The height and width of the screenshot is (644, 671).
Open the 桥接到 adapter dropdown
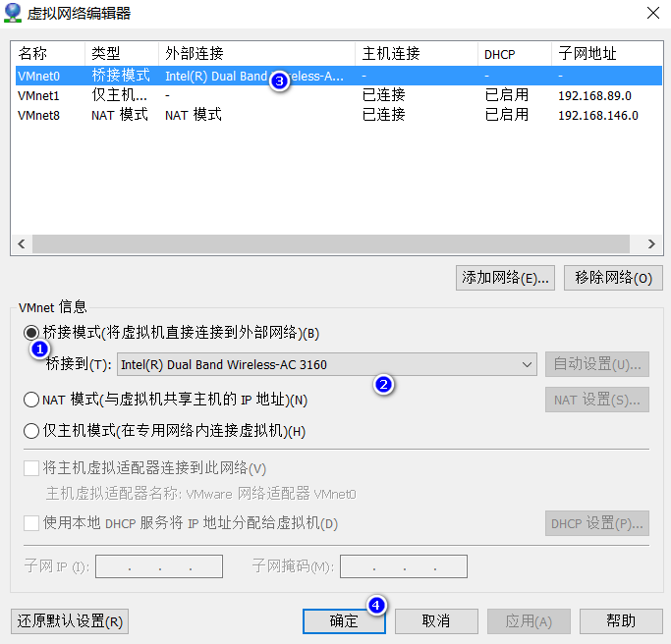pos(327,364)
